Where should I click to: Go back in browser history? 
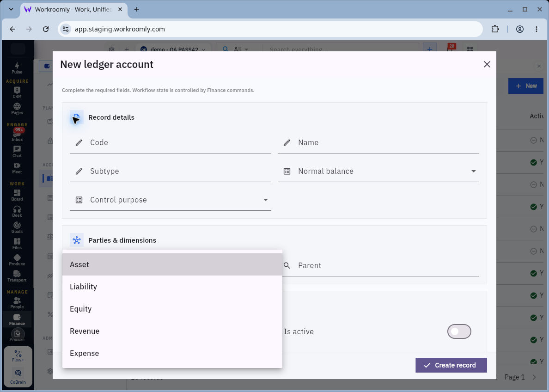coord(12,29)
